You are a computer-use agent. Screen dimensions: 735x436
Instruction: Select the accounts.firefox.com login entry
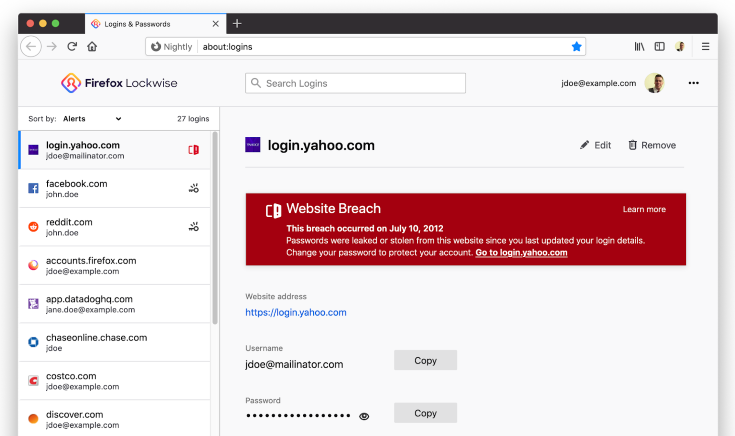[x=114, y=265]
